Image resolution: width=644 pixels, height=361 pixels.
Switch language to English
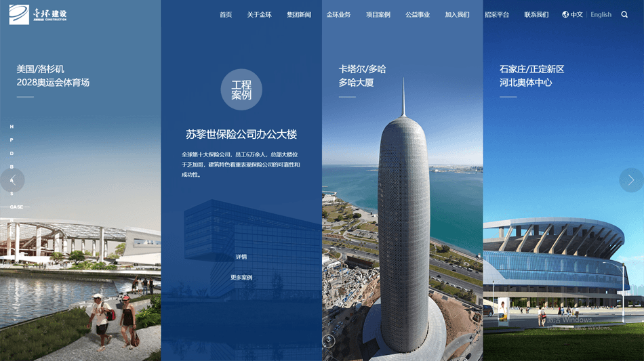[601, 14]
